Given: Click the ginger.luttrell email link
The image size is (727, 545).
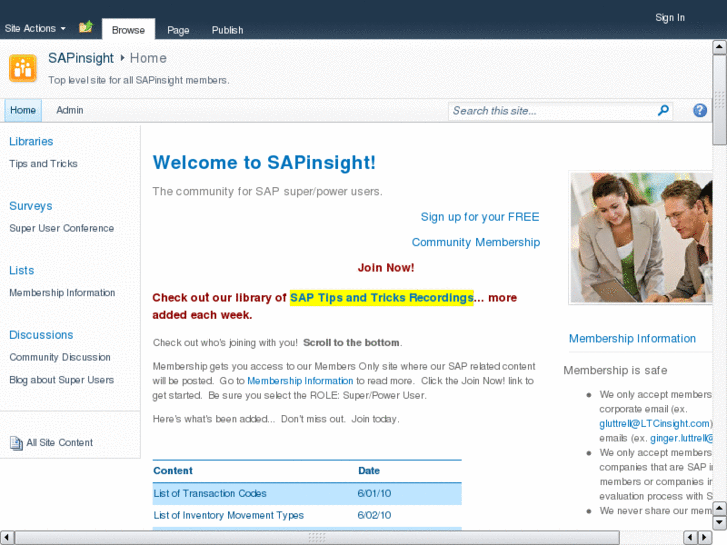Looking at the screenshot, I should coord(681,438).
